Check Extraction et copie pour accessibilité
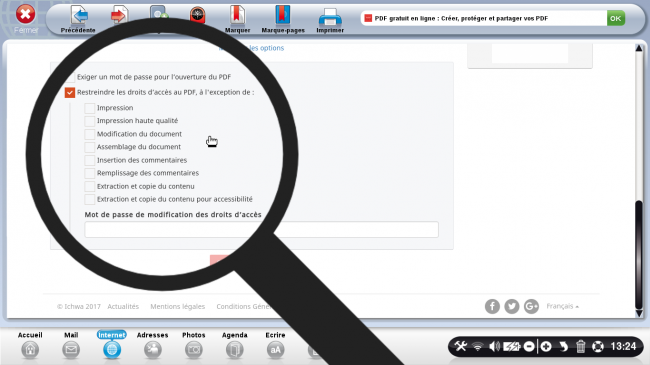650x365 pixels. [x=90, y=200]
